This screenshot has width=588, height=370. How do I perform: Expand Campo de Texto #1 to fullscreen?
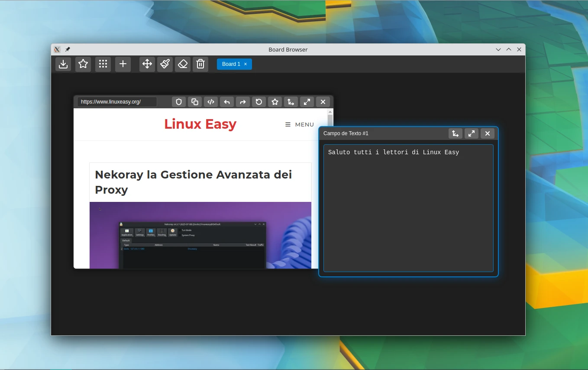[472, 133]
